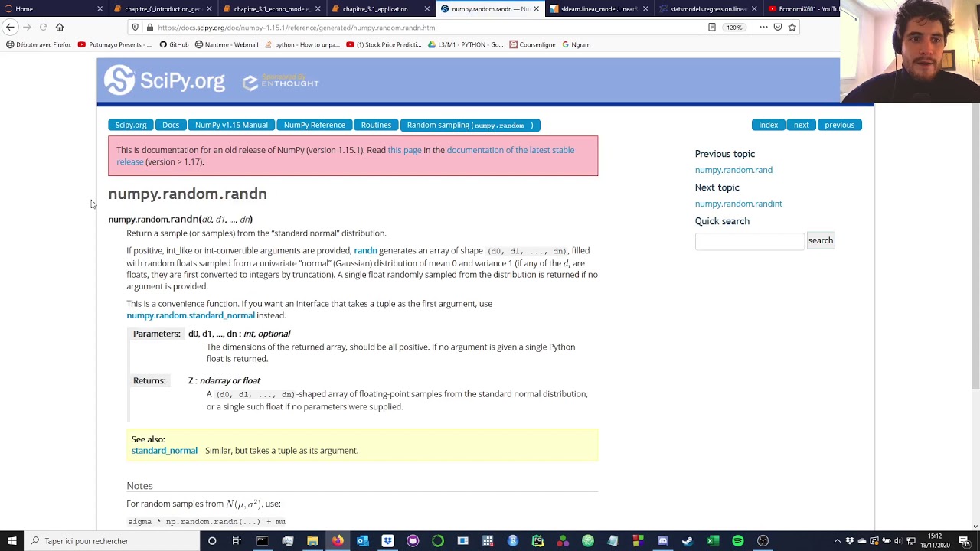Save the page to Pocket
The image size is (980, 551).
pos(778,27)
